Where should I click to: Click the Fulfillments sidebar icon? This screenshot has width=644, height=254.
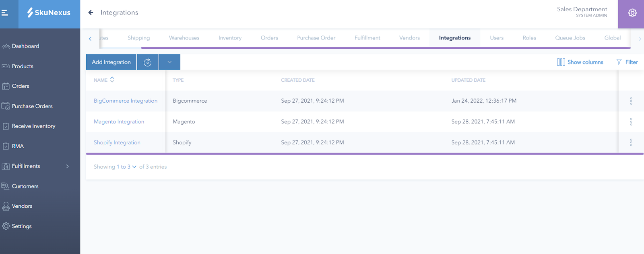coord(6,166)
